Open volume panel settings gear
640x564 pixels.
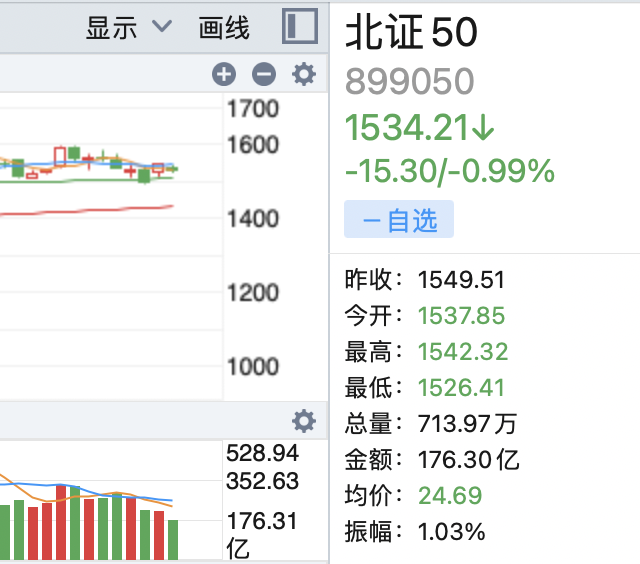(x=303, y=420)
